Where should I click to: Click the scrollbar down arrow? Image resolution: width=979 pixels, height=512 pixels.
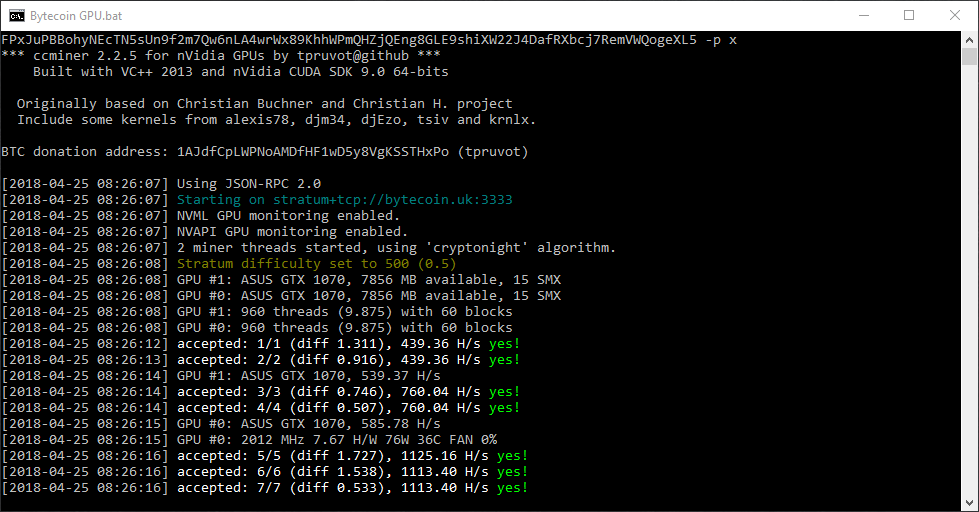tap(969, 503)
